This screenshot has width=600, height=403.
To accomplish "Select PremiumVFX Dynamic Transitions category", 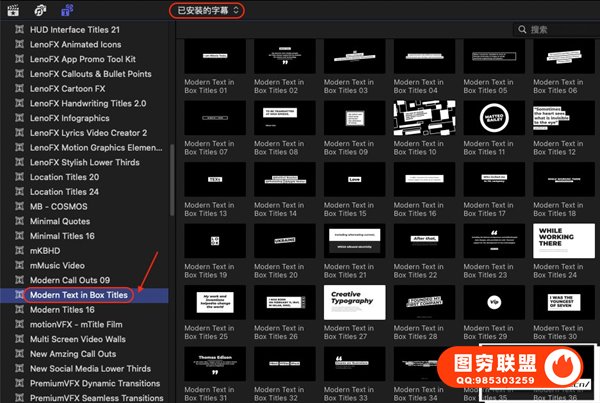I will click(x=95, y=384).
